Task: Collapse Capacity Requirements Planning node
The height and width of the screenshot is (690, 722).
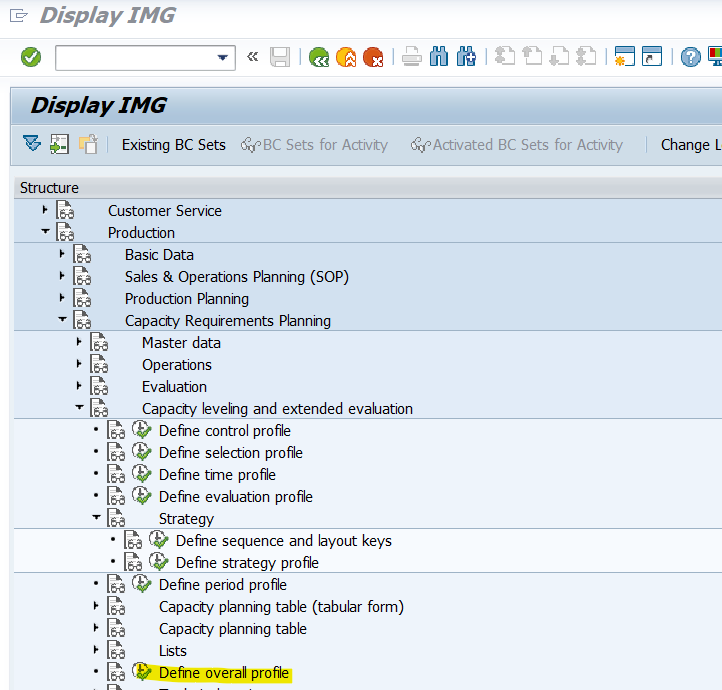Action: click(x=62, y=319)
